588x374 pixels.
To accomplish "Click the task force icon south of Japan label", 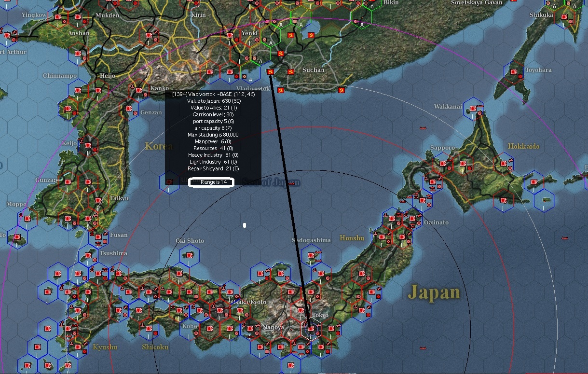I will point(423,347).
